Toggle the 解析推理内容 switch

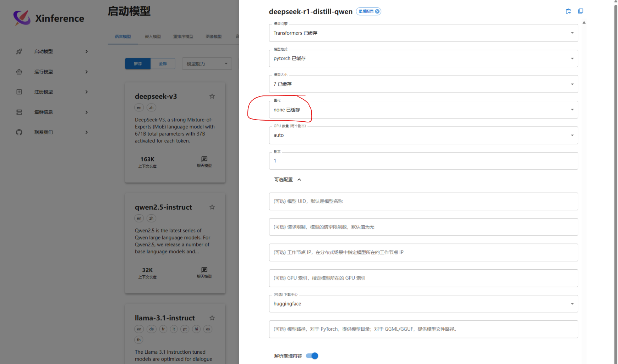click(x=312, y=356)
